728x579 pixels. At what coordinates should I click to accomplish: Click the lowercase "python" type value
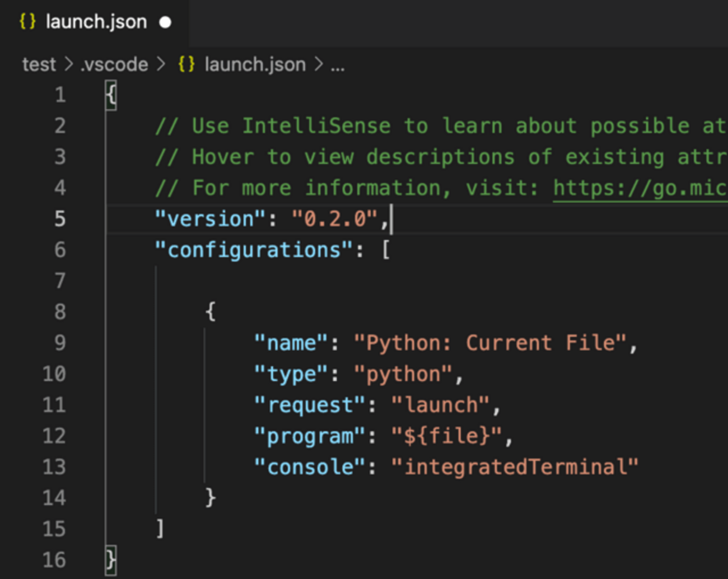[x=403, y=374]
